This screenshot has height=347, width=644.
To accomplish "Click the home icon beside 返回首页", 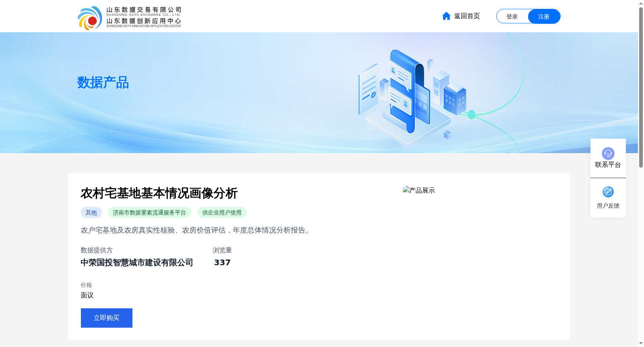I will [446, 16].
